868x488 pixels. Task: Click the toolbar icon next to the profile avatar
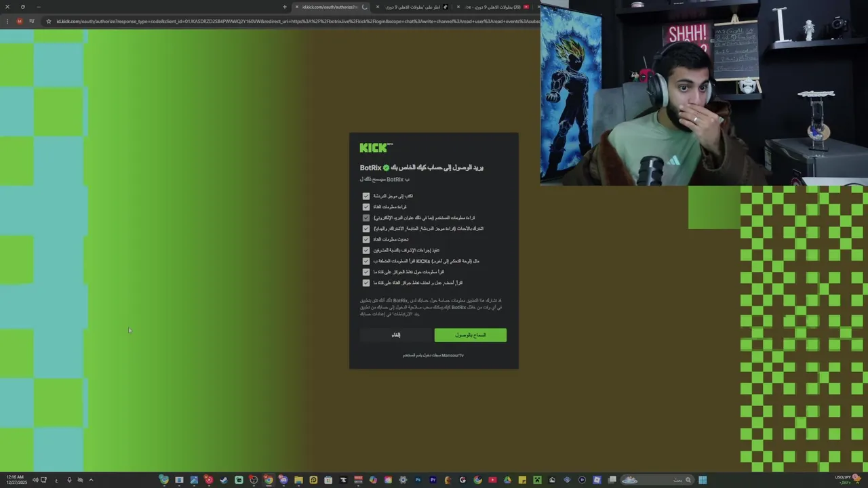32,21
